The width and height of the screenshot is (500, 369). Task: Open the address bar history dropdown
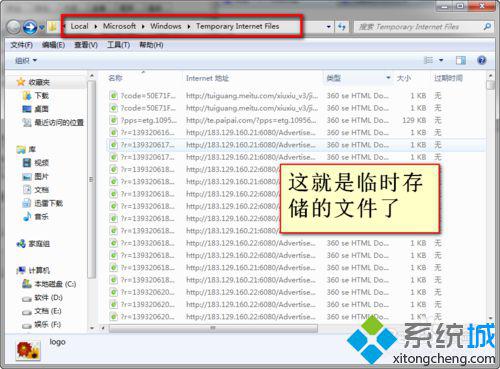click(x=329, y=27)
